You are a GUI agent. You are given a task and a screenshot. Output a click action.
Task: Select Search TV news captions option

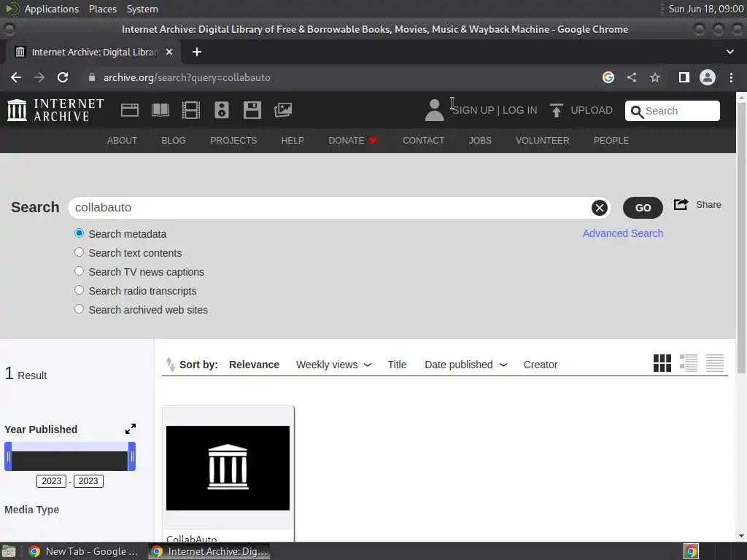tap(79, 271)
